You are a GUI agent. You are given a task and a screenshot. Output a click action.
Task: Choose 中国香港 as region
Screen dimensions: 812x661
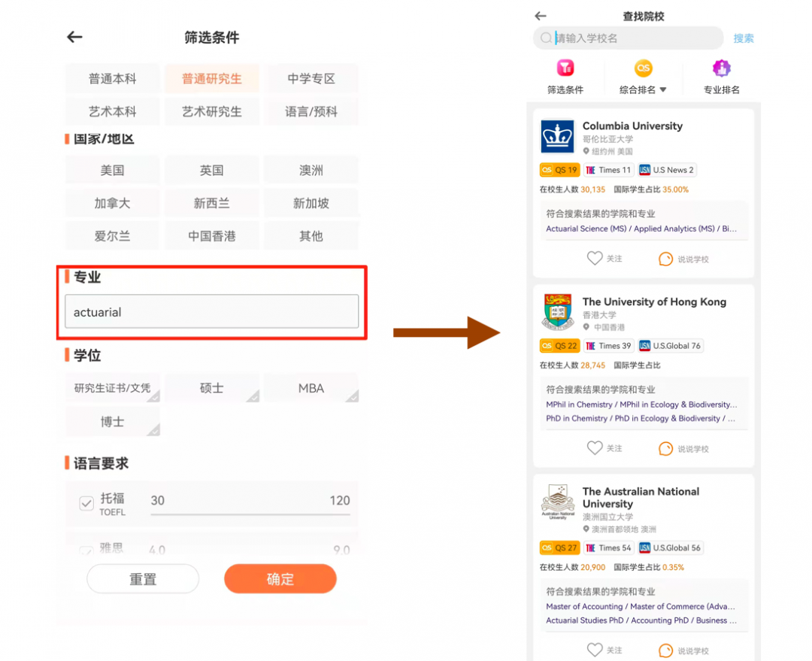tap(212, 236)
